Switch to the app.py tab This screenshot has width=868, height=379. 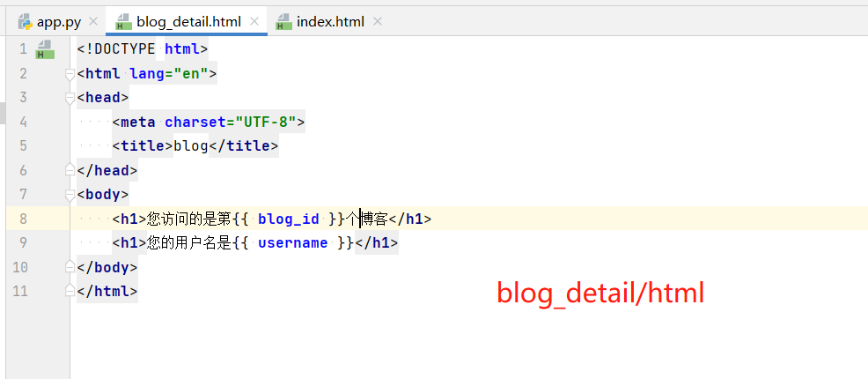point(58,22)
